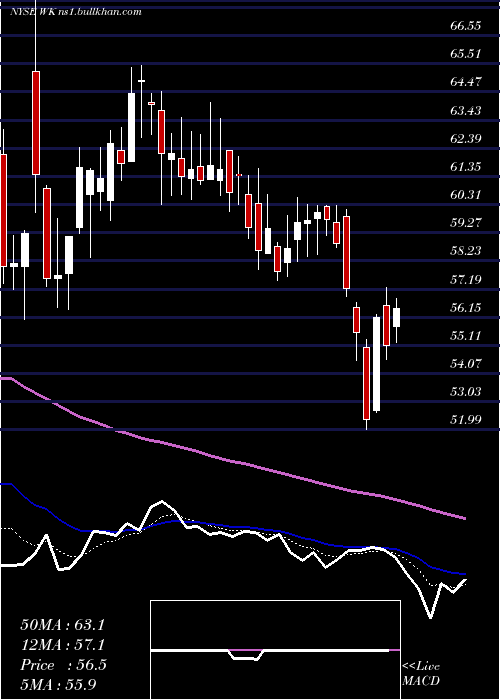
Task: Click the 5MA : 55.9 readout
Action: point(58,684)
